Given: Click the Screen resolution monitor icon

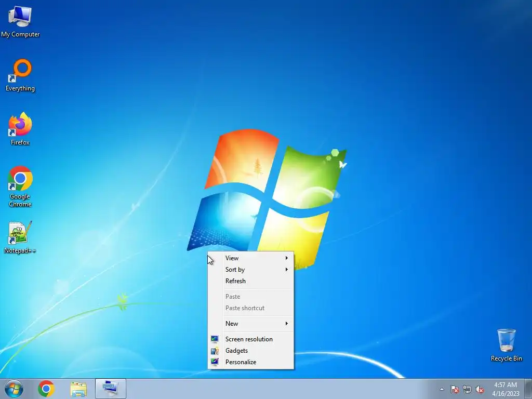Looking at the screenshot, I should click(215, 339).
